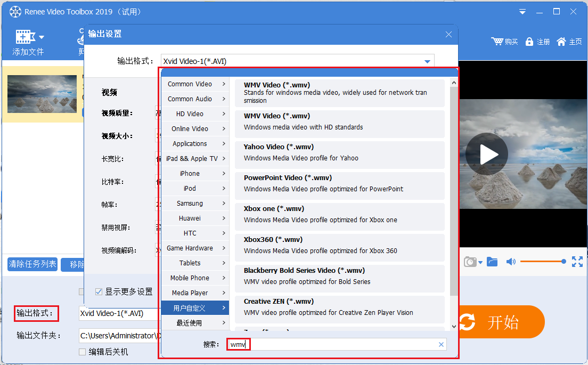Mute the preview speaker icon
This screenshot has width=588, height=365.
[x=511, y=262]
